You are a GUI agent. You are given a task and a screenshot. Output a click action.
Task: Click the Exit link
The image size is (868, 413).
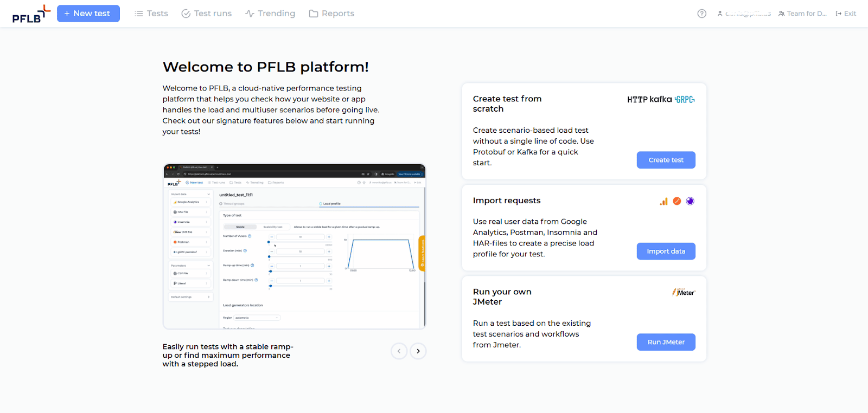click(x=846, y=14)
